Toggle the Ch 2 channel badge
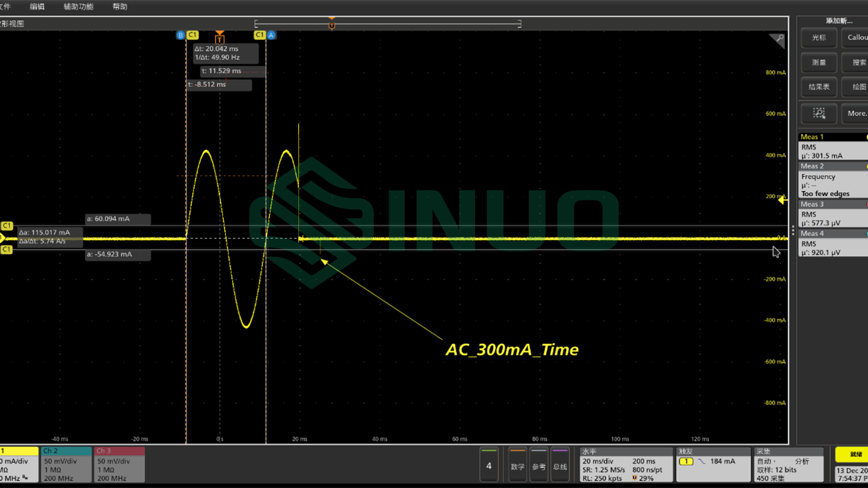 point(66,464)
